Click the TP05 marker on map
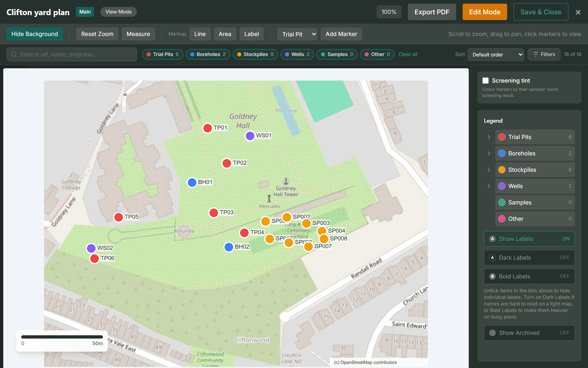The width and height of the screenshot is (588, 368). [119, 217]
